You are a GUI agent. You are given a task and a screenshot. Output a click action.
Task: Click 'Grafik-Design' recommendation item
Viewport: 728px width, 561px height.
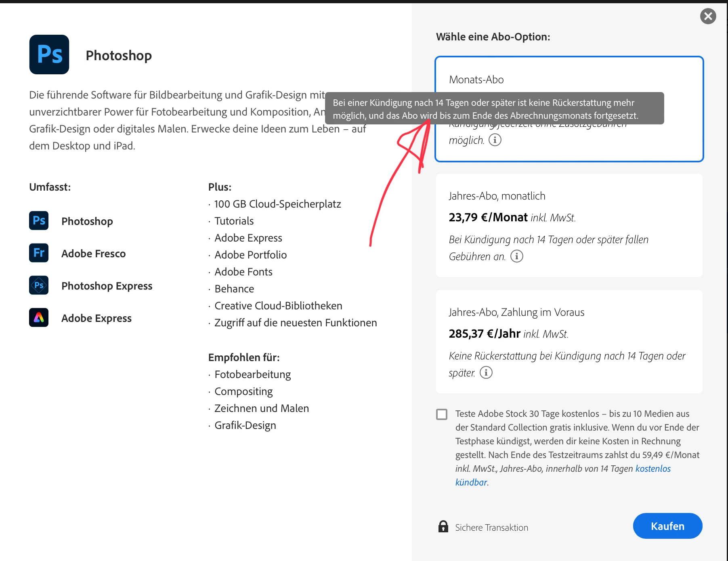(x=245, y=425)
